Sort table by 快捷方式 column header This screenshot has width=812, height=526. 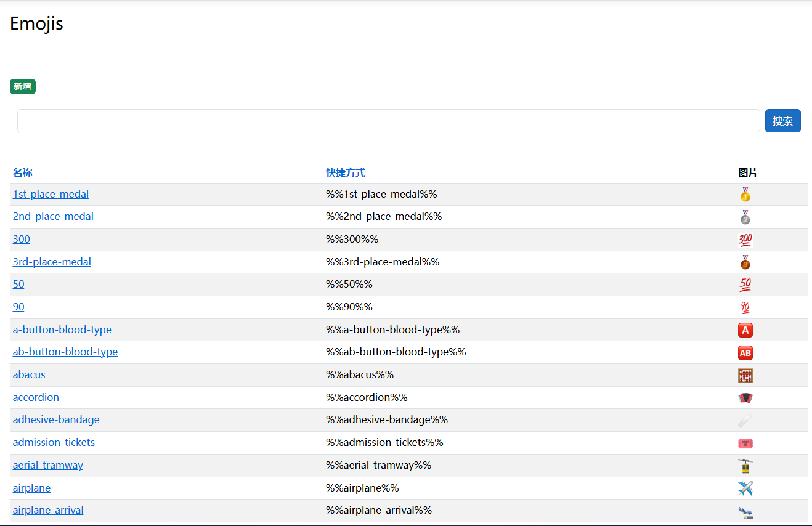(x=345, y=172)
